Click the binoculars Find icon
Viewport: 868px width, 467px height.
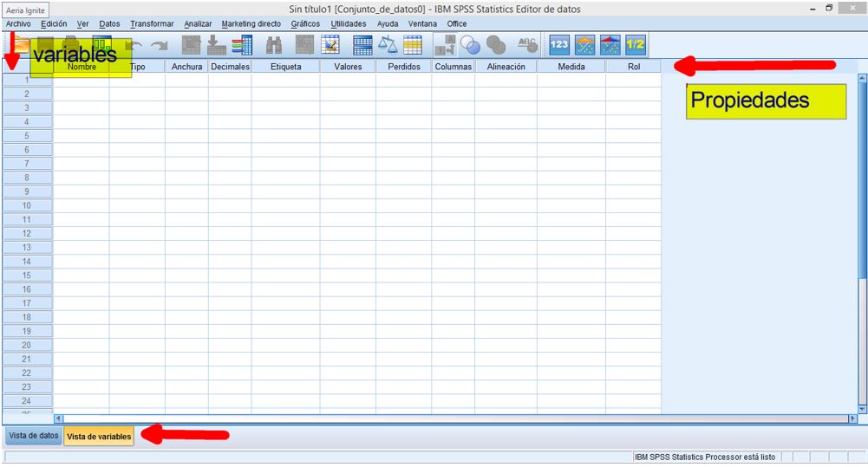pos(274,45)
